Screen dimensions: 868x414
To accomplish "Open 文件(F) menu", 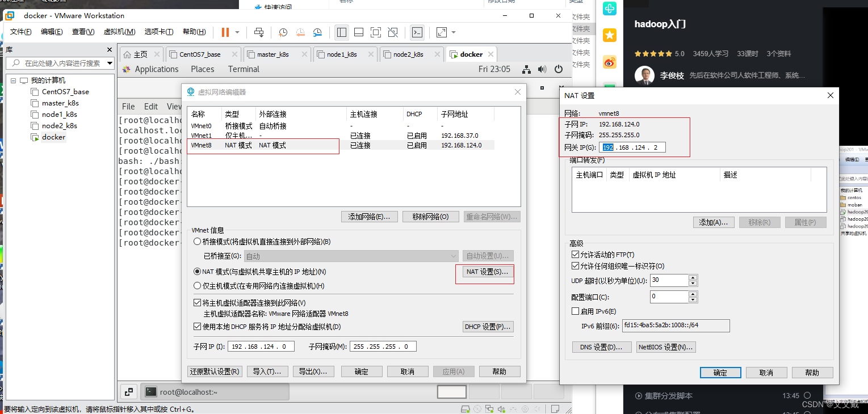I will pos(20,32).
